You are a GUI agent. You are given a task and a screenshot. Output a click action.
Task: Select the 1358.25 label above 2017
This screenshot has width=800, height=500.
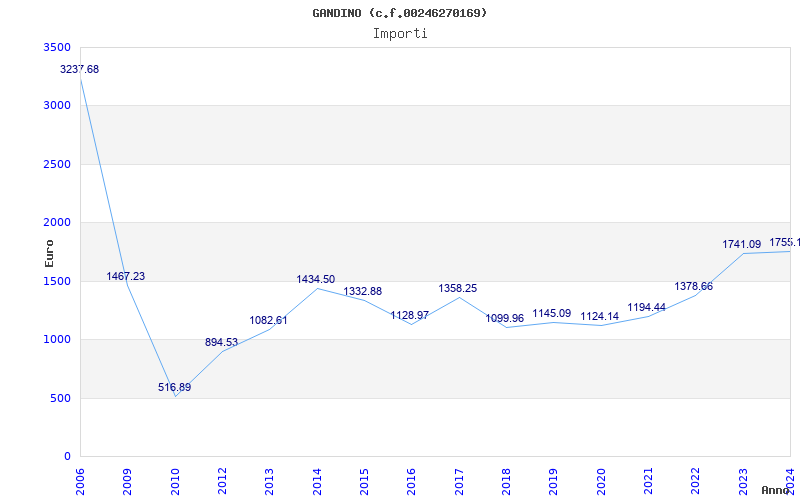click(458, 288)
